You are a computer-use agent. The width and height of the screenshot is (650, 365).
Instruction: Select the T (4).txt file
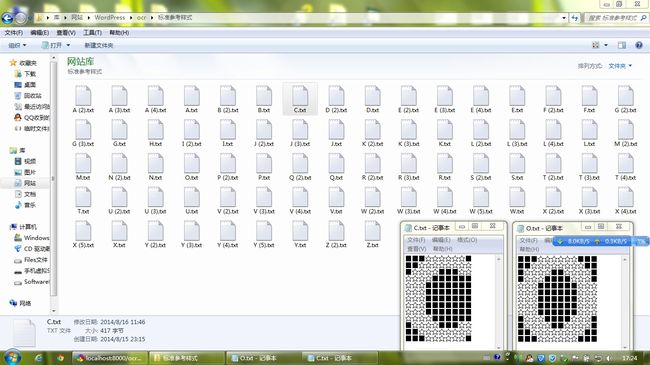click(x=626, y=167)
